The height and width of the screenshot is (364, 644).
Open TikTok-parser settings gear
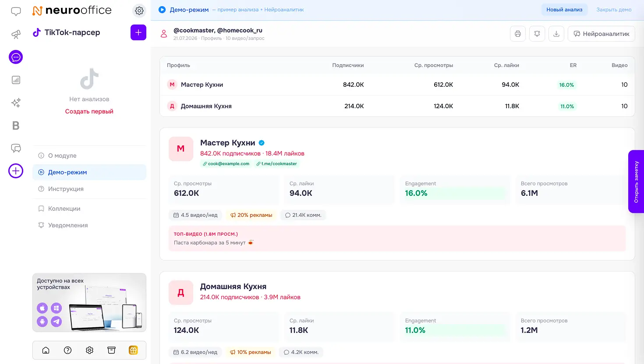pos(139,11)
